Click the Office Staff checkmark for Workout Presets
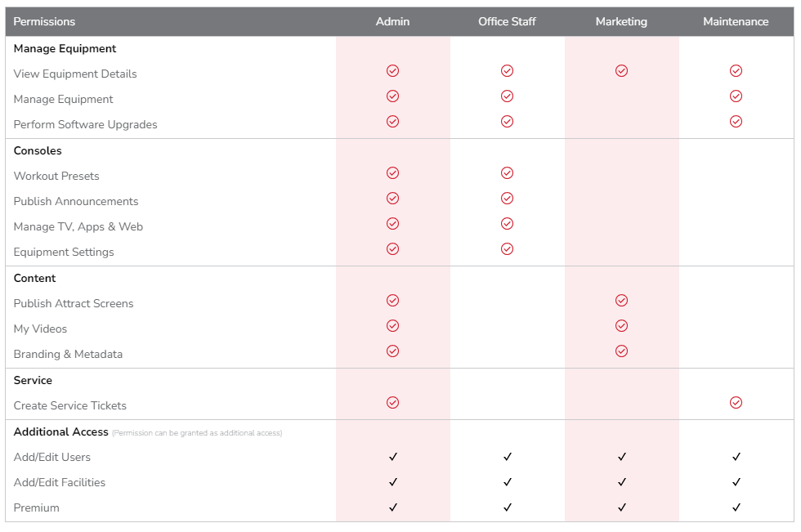The image size is (801, 532). [507, 172]
